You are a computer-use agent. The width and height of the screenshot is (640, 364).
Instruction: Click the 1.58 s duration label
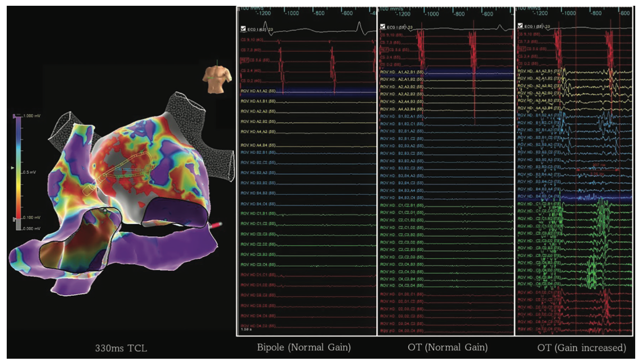(245, 330)
